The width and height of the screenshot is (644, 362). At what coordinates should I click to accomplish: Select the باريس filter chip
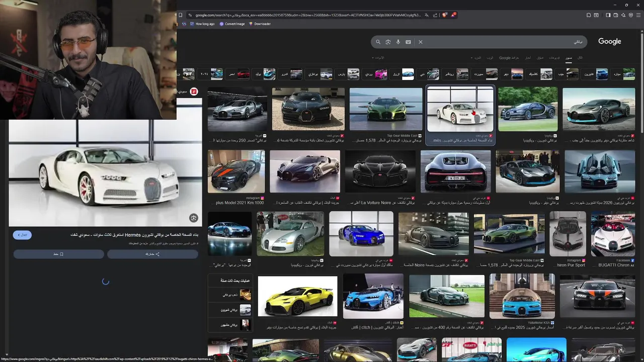tap(348, 74)
